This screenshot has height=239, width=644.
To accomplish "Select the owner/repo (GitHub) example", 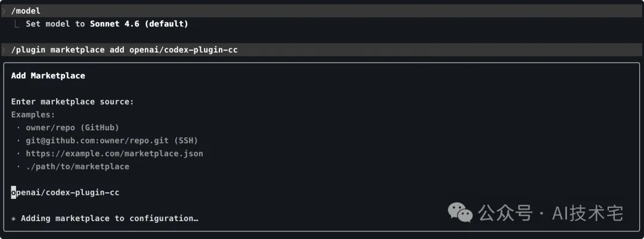I will [72, 127].
